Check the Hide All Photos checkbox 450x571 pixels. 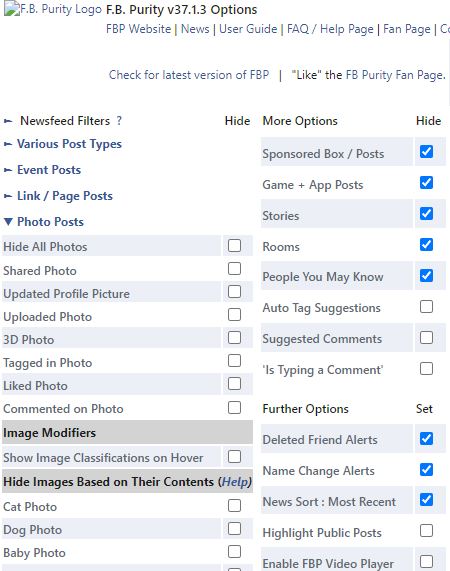(x=234, y=245)
